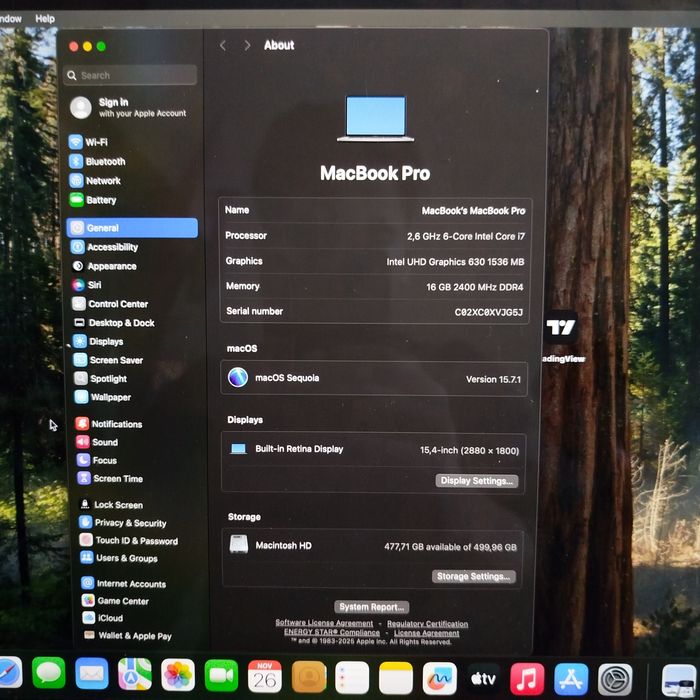Sign in with your Apple Account
The image size is (700, 700).
pyautogui.click(x=129, y=108)
